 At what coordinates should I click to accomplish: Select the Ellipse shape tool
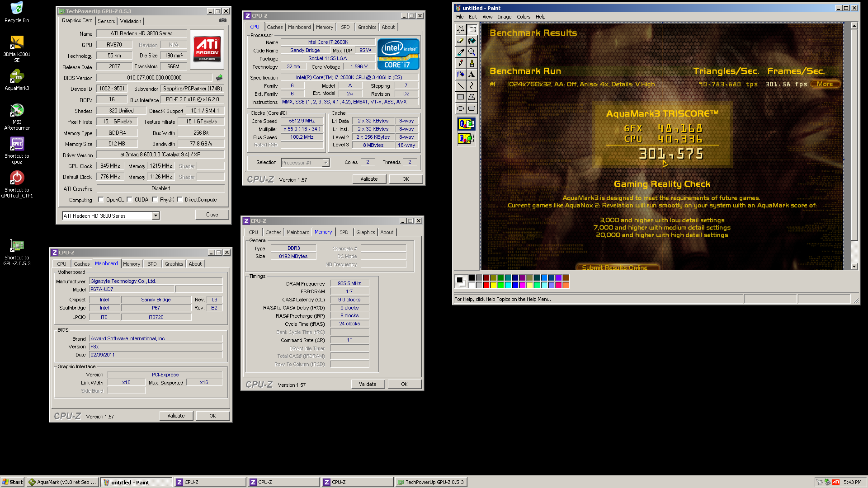point(460,108)
